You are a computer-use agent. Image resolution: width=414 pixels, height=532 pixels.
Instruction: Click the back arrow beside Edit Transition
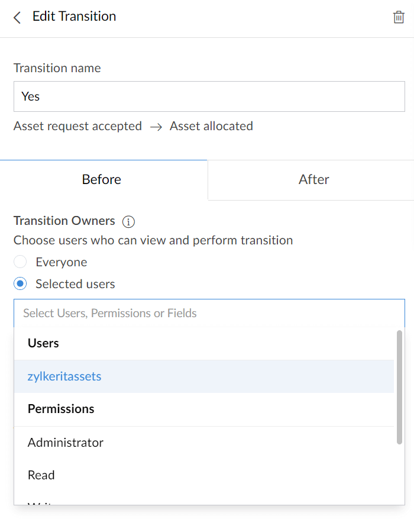pyautogui.click(x=17, y=17)
